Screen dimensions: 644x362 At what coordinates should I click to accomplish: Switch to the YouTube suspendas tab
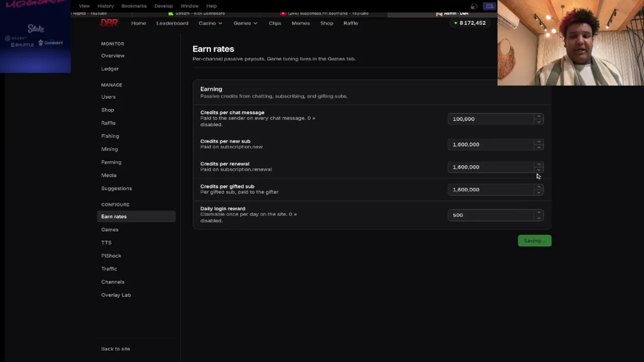[x=325, y=14]
